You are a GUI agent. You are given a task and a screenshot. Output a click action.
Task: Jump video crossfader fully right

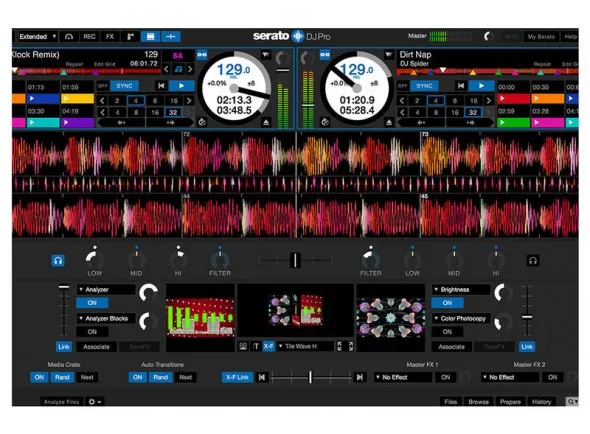pos(360,377)
